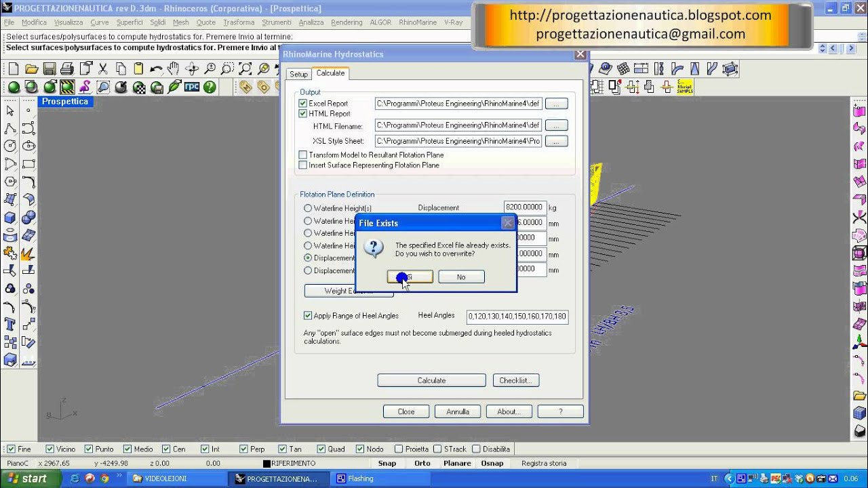Browse for the Excel Report file path
Viewport: 868px width, 488px height.
tap(556, 104)
